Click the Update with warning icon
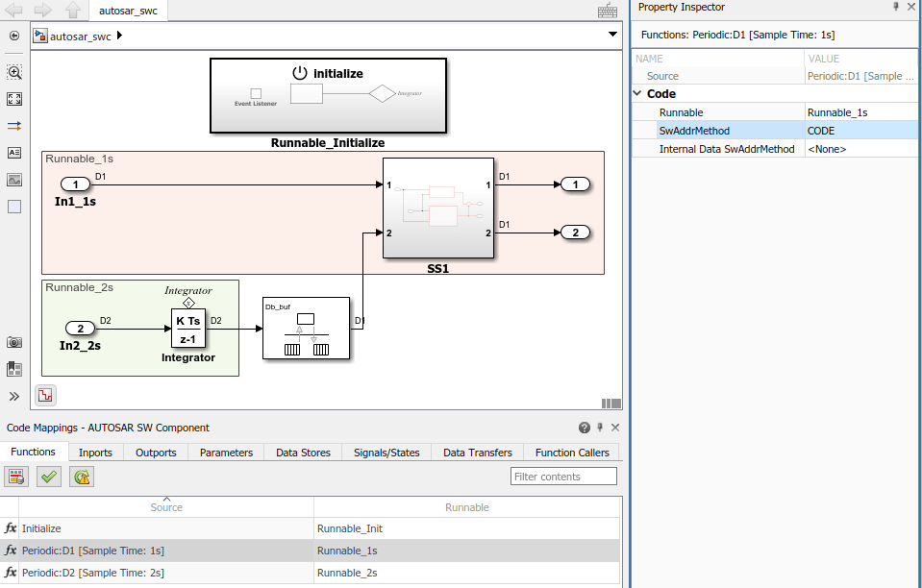Viewport: 922px width, 588px height. point(82,477)
